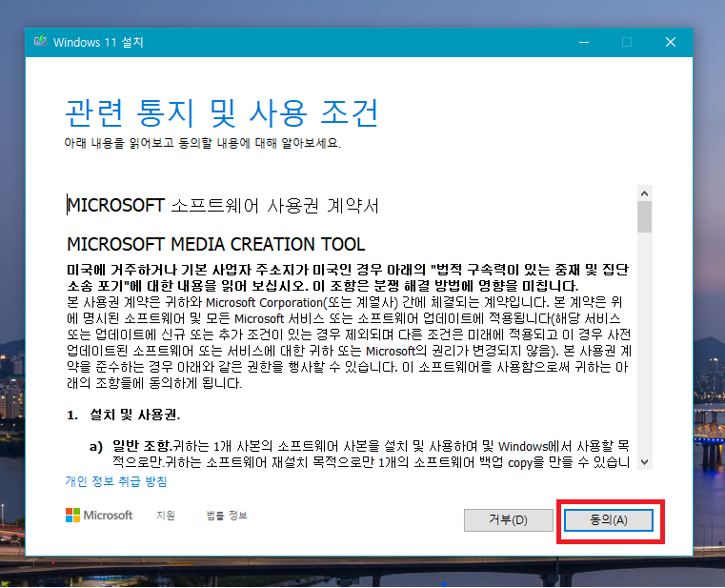Screen dimensions: 725x588
Task: Click the license scrollbar up arrow
Action: 645,193
